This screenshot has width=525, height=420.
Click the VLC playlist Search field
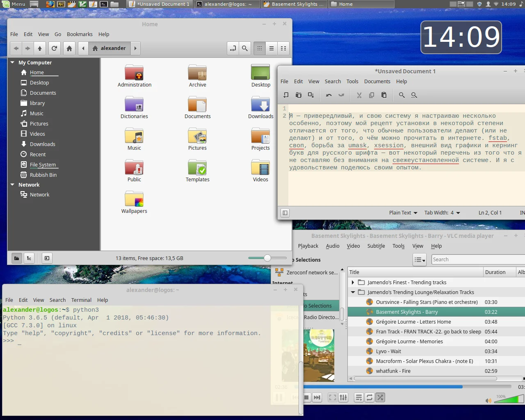[x=476, y=260]
